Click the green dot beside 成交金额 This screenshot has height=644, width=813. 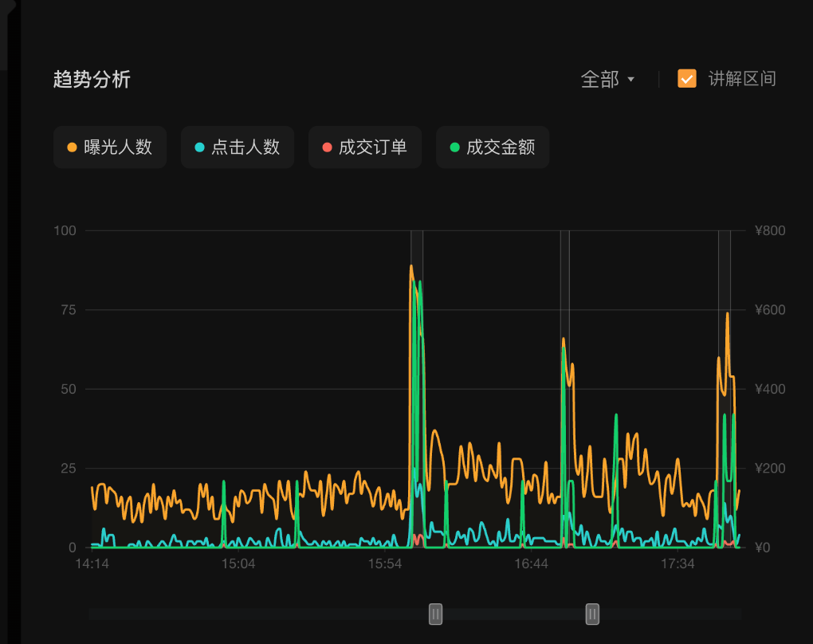point(455,147)
